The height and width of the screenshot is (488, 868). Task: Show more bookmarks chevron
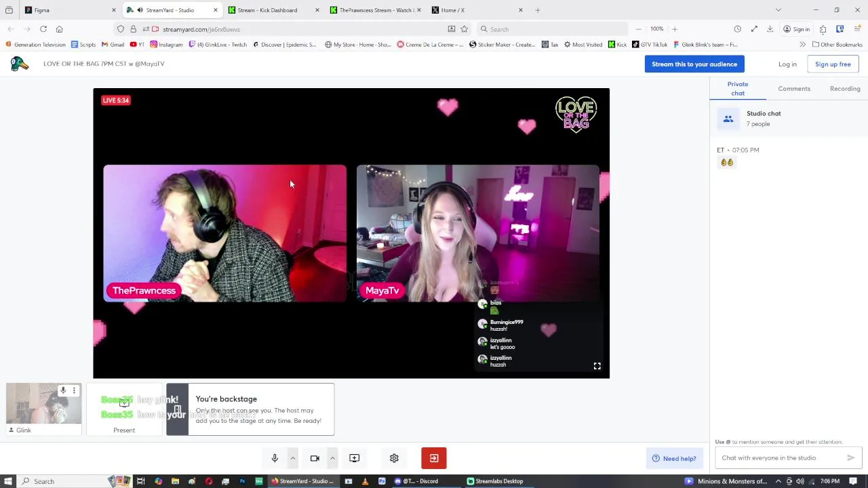803,45
